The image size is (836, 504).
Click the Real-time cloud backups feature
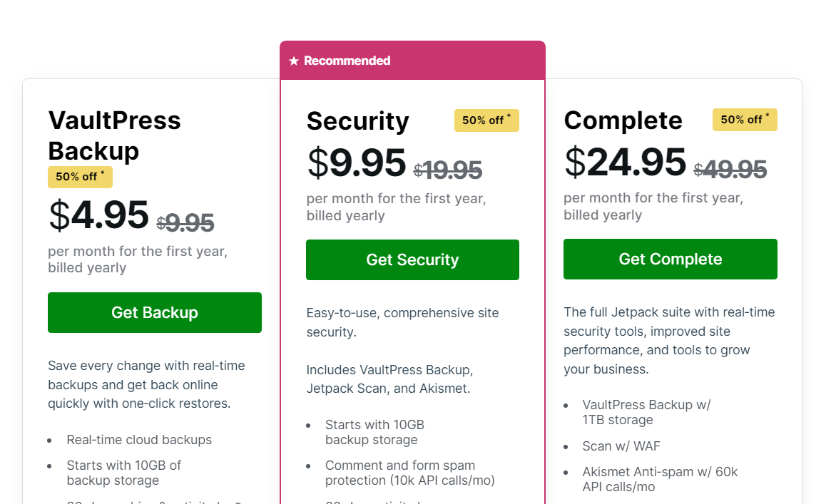tap(139, 440)
